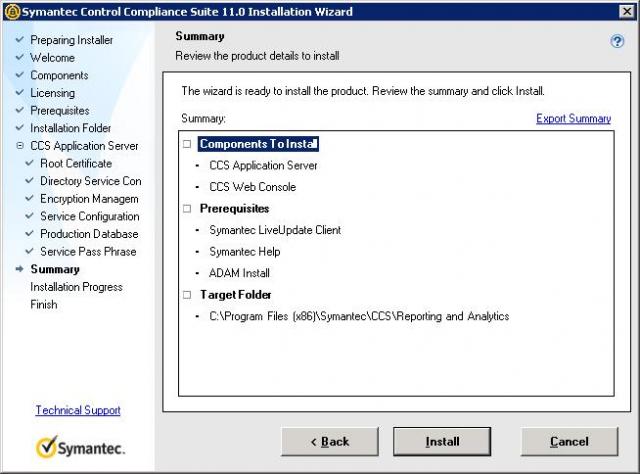Select the Encryption Managem sub-step
The image size is (640, 474).
coord(89,199)
